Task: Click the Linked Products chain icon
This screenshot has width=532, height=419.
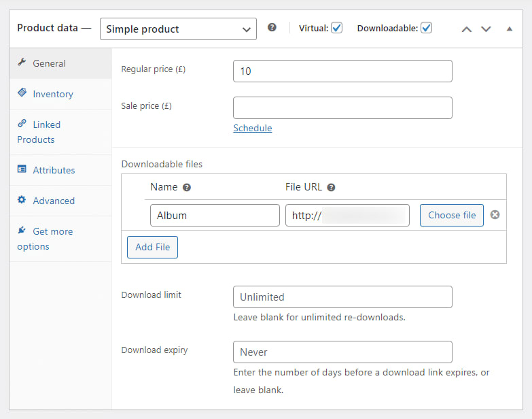Action: pos(22,123)
